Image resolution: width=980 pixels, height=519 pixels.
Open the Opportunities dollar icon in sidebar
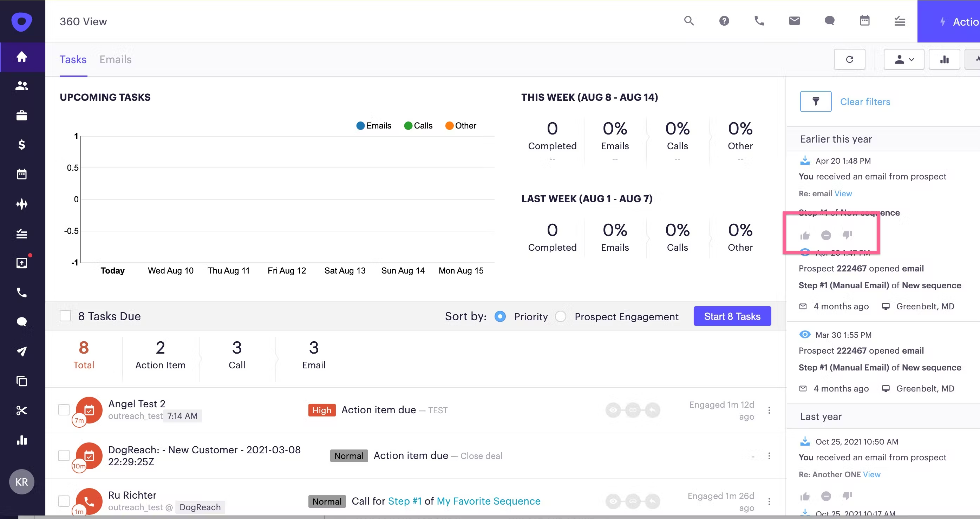tap(22, 145)
